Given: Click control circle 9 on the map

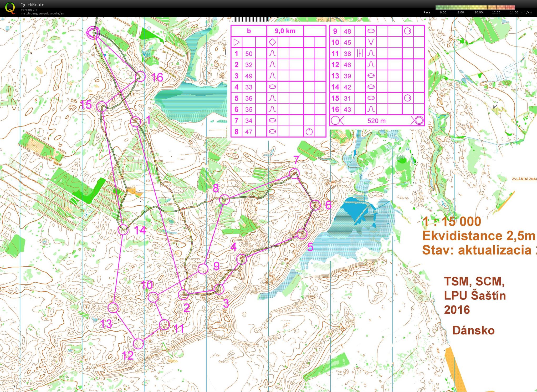Looking at the screenshot, I should 203,269.
